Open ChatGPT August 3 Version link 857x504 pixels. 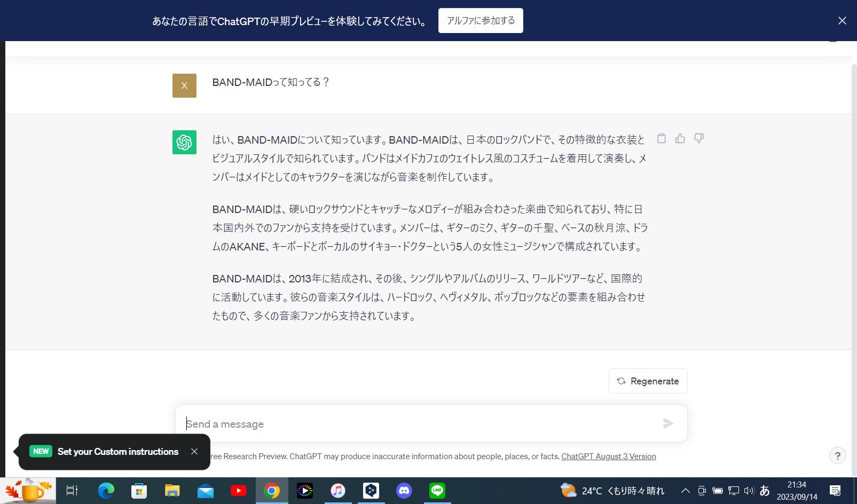coord(609,456)
